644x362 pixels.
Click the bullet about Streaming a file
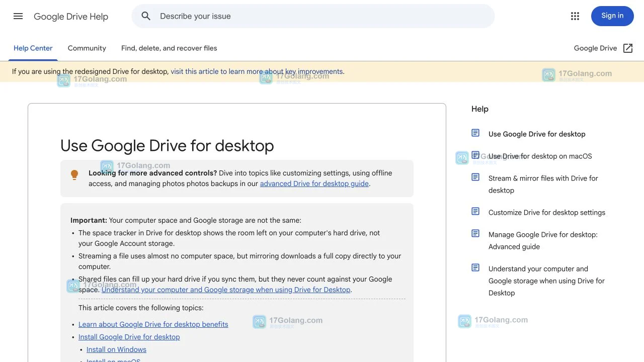239,261
